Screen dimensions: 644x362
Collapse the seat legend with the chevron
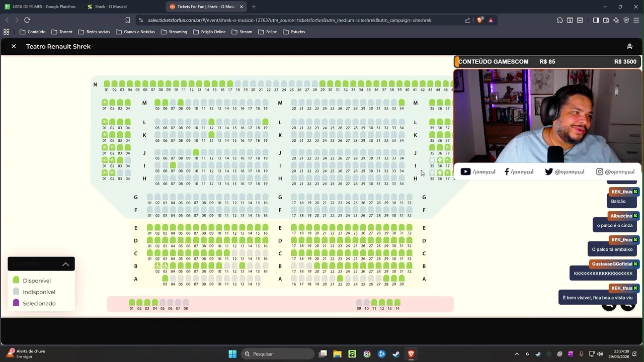66,264
